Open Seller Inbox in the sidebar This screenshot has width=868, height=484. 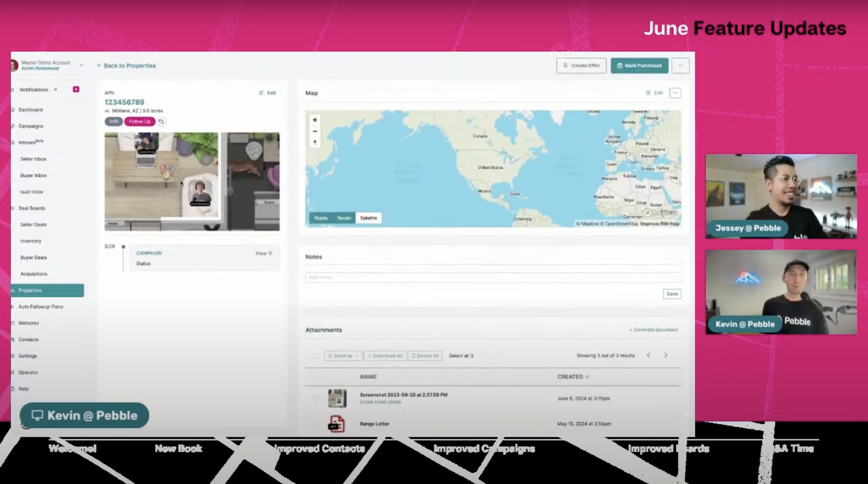point(33,159)
